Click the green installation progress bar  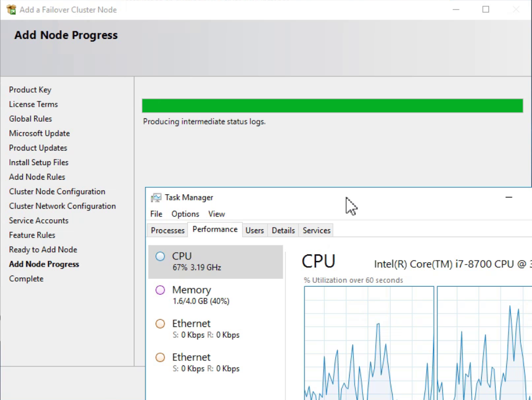coord(332,105)
